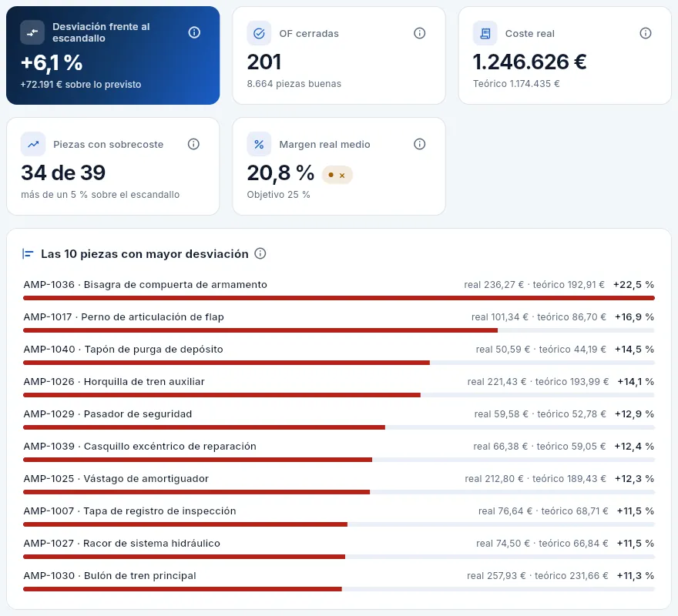Screen dimensions: 678x616
Task: Click the deviation bar under AMP-1030
Action: pyautogui.click(x=339, y=589)
